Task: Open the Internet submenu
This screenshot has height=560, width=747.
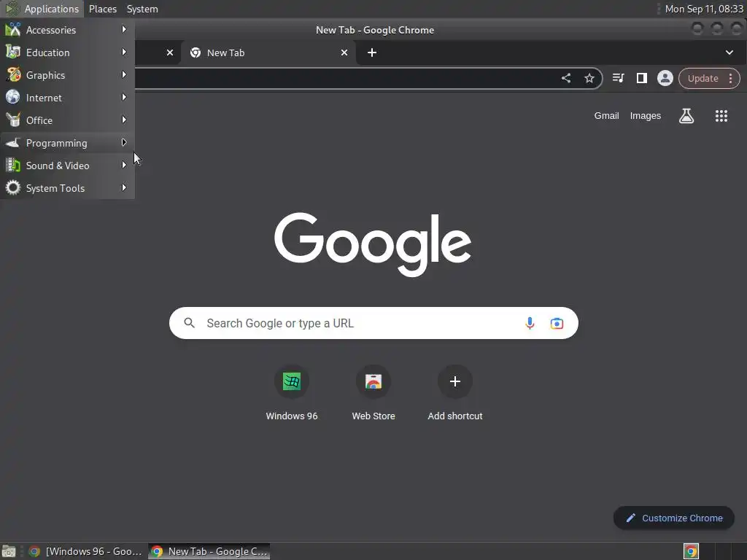Action: (x=67, y=98)
